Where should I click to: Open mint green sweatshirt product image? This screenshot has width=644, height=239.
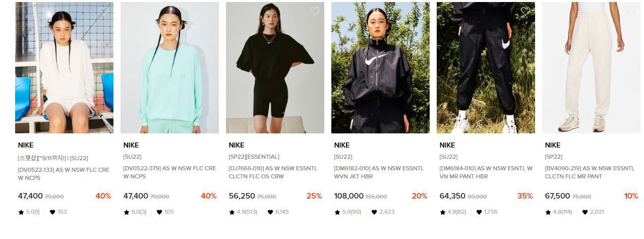[x=169, y=68]
